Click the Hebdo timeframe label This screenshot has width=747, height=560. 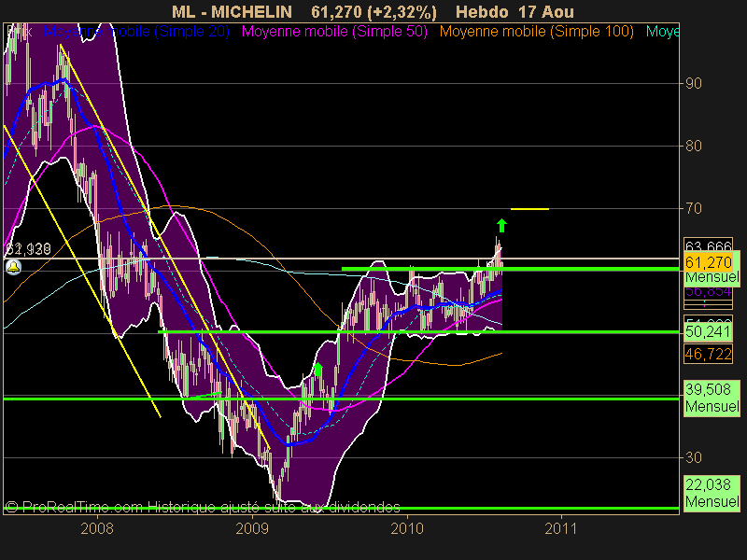[482, 11]
